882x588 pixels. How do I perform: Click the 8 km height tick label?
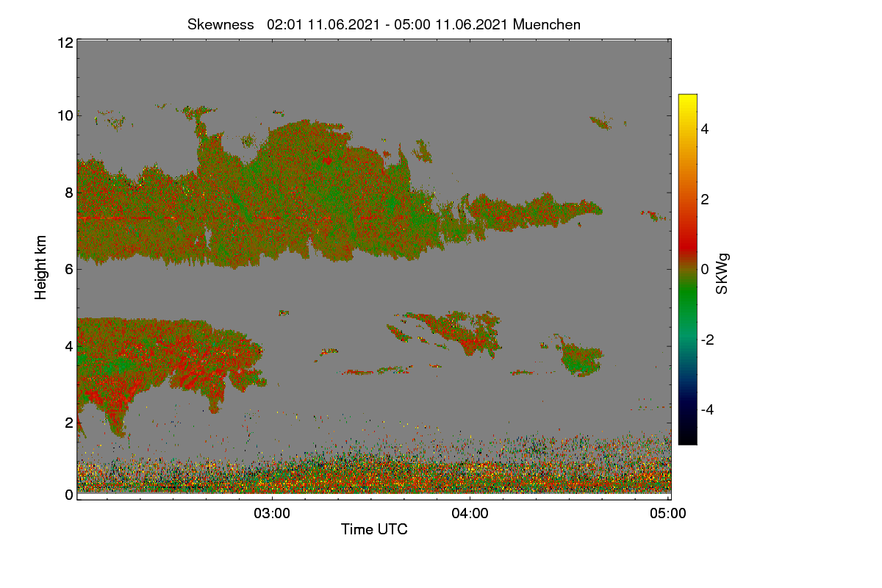69,193
